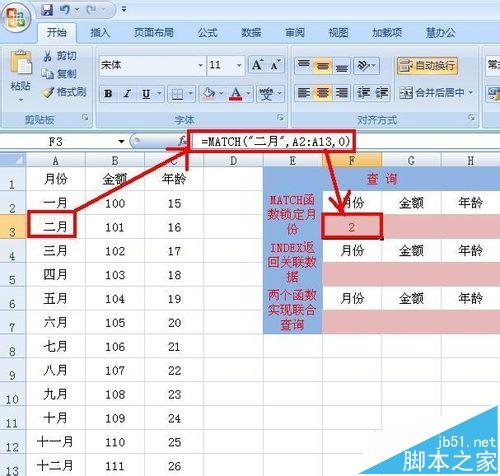This screenshot has height=476, width=500.
Task: Apply cell borders button
Action: pyautogui.click(x=177, y=94)
